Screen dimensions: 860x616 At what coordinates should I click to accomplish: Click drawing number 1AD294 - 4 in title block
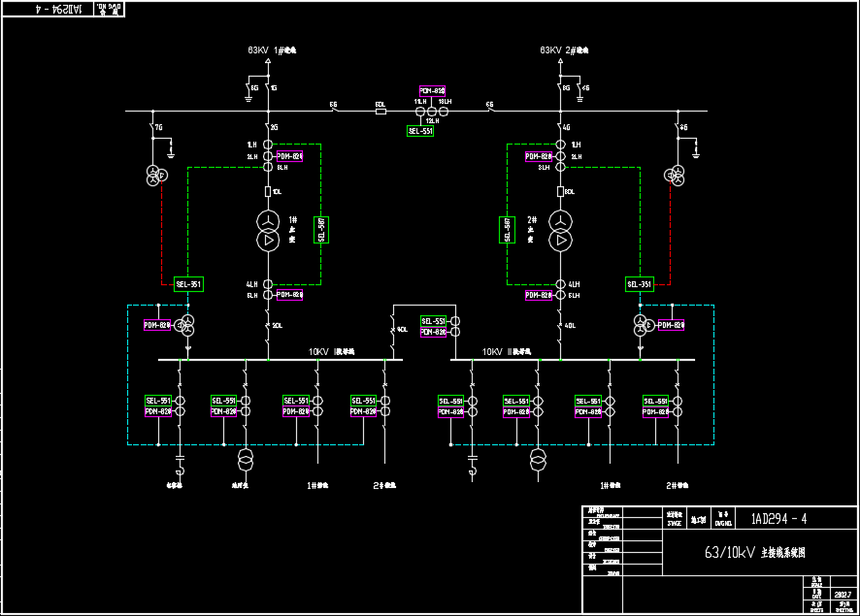(x=778, y=519)
